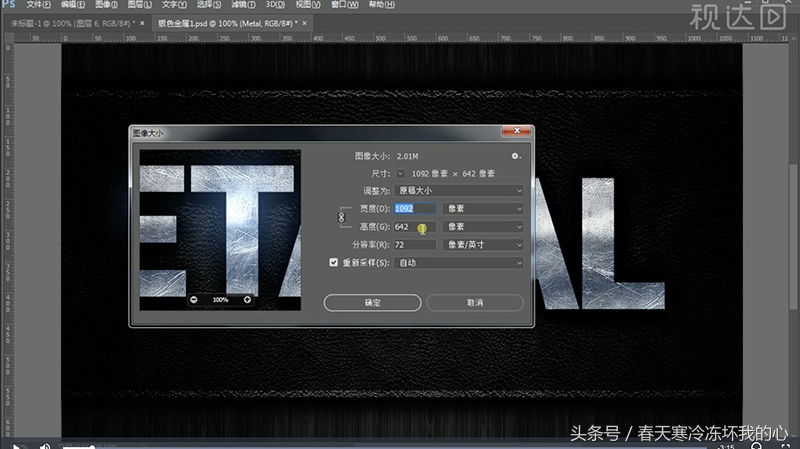Click the gear settings icon in Image Size dialog
This screenshot has width=800, height=449.
click(x=516, y=156)
